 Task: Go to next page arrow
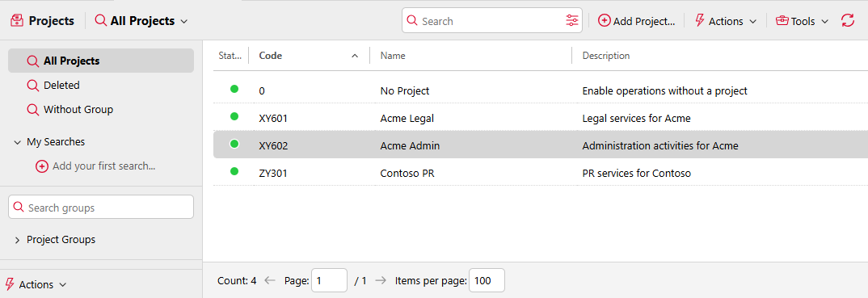381,280
